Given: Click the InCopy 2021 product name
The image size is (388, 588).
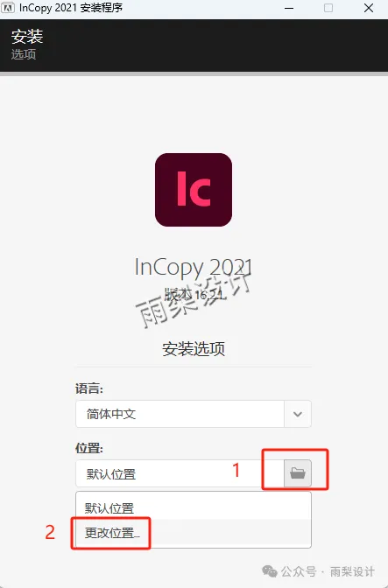Looking at the screenshot, I should tap(194, 268).
